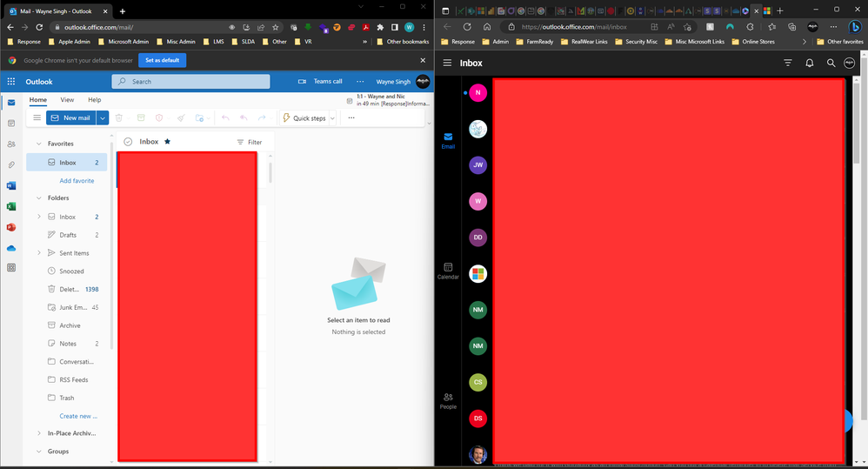Open Calendar in Outlook left rail
Image resolution: width=868 pixels, height=469 pixels.
[11, 123]
